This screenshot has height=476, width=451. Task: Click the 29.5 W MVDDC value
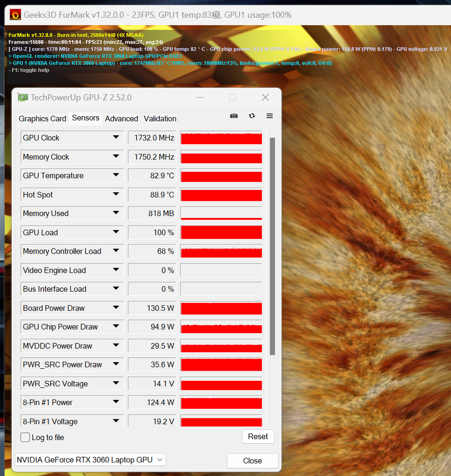(x=152, y=346)
